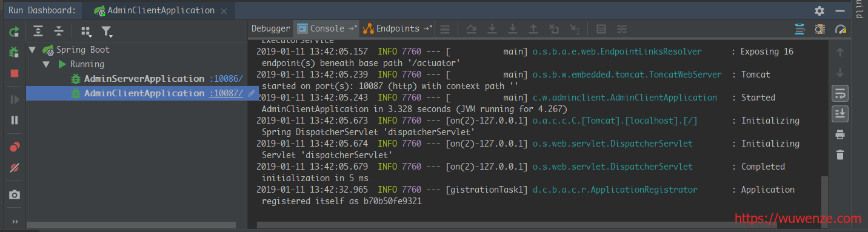Viewport: 868px width, 232px height.
Task: Switch to the Debugger tab
Action: [271, 28]
